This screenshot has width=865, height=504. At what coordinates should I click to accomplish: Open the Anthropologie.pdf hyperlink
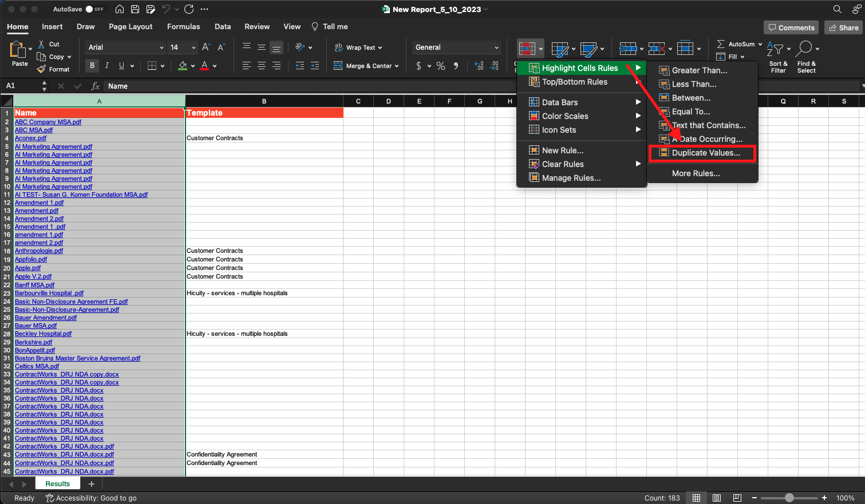pos(39,251)
